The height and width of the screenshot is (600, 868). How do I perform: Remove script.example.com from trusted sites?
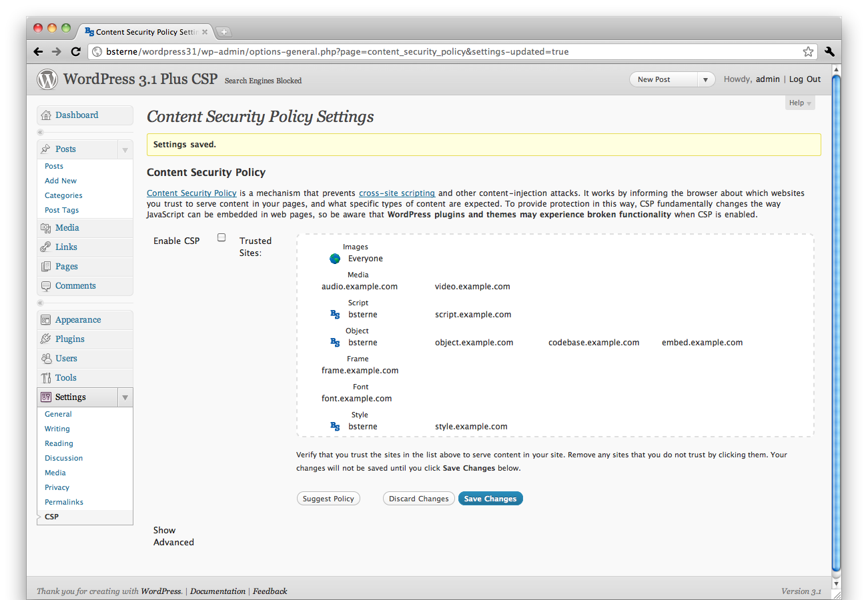[x=473, y=315]
